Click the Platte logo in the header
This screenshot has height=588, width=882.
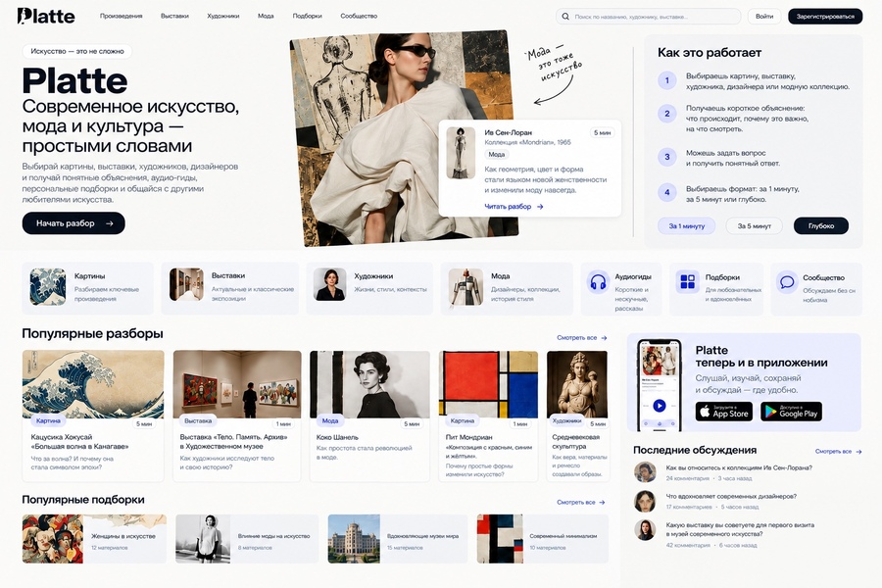(x=46, y=16)
